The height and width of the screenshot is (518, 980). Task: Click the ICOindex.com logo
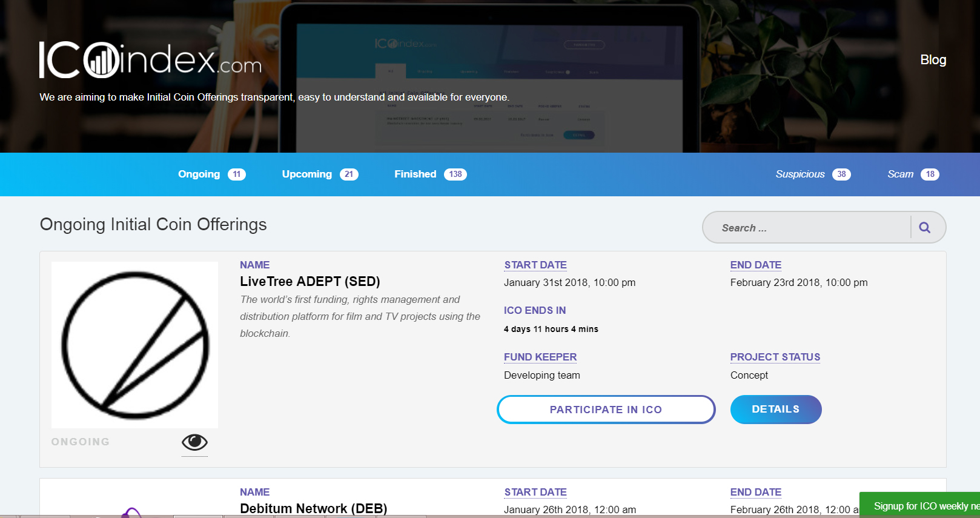point(150,59)
